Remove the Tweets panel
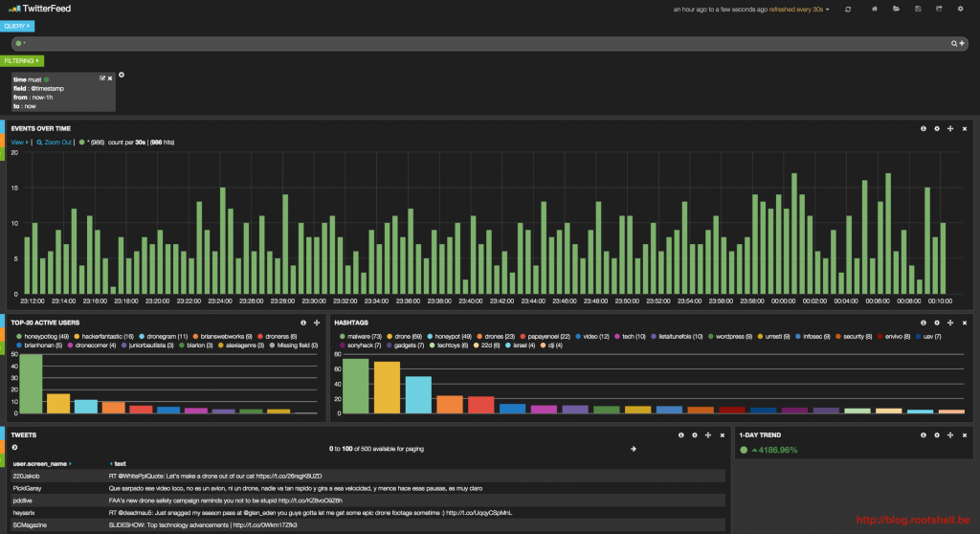The image size is (980, 534). (722, 435)
